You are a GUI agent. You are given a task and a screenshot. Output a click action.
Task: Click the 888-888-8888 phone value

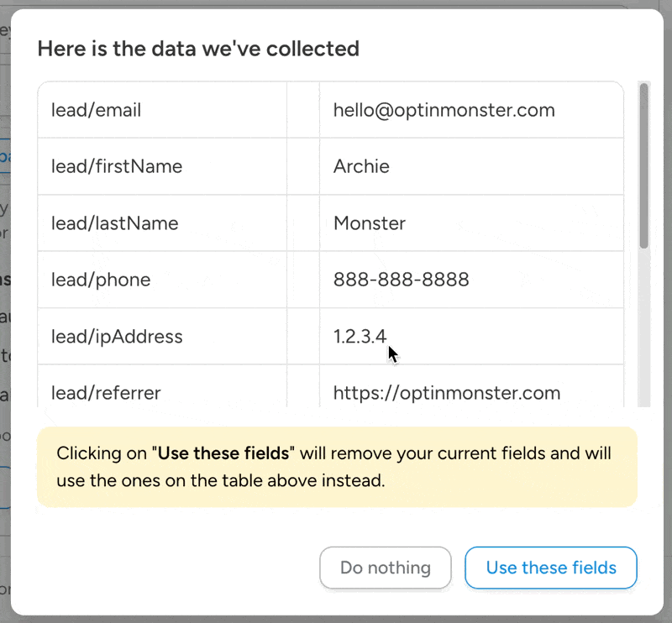tap(401, 280)
